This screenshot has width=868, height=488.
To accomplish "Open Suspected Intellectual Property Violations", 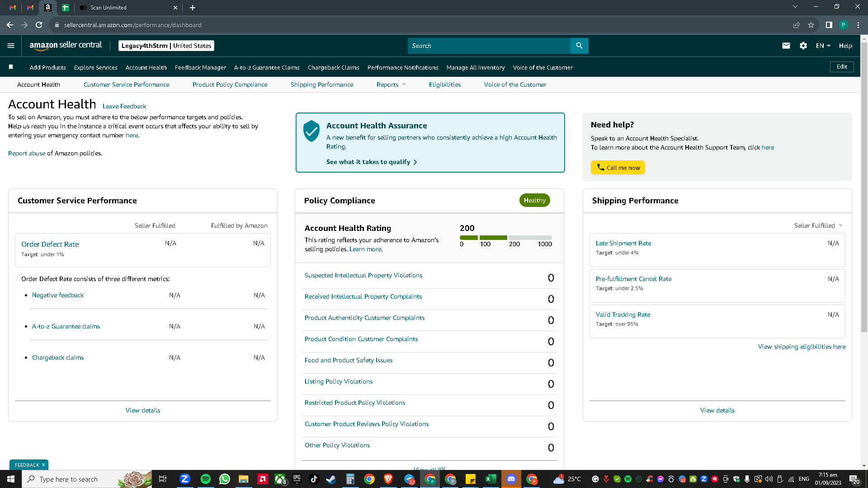I will (x=363, y=275).
